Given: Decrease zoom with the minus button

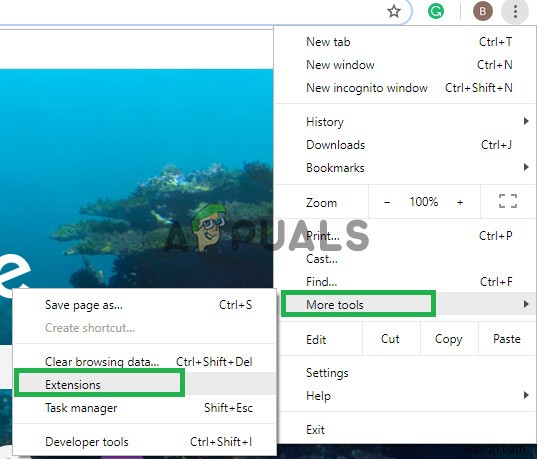Looking at the screenshot, I should (x=387, y=202).
